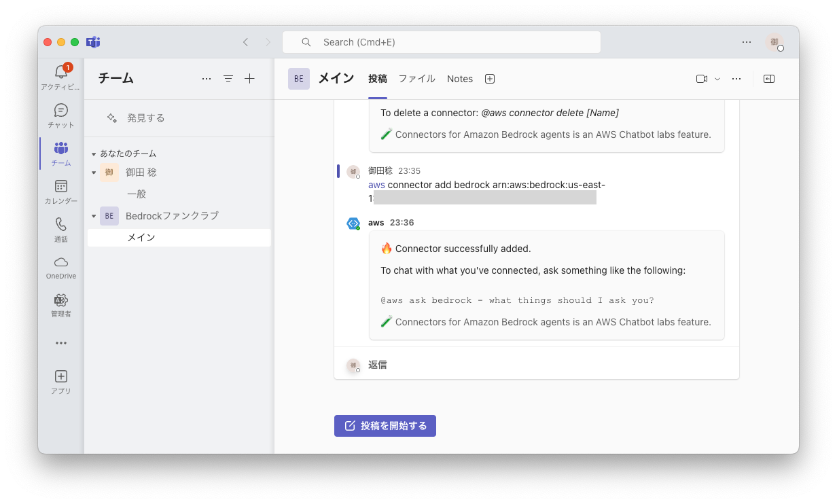This screenshot has width=837, height=504.
Task: Click the @aws ask bedrock sample command
Action: pos(517,300)
